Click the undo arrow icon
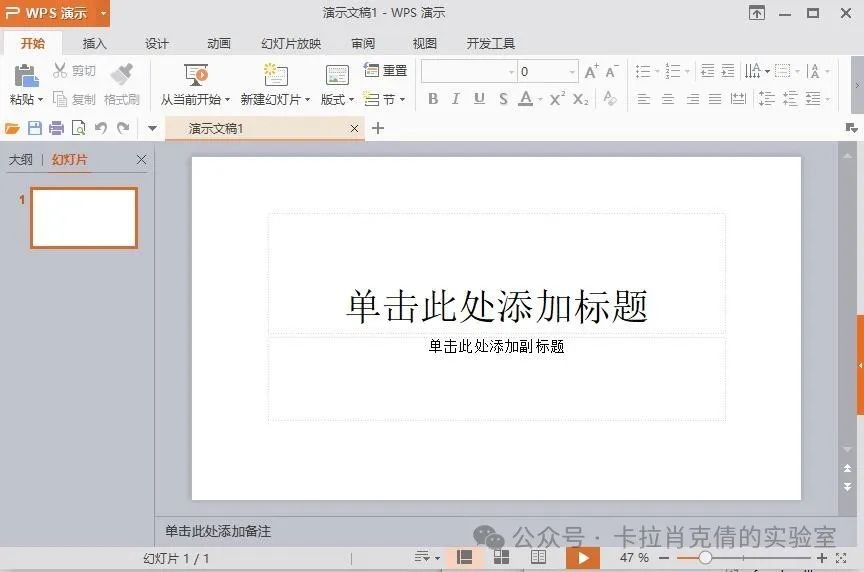This screenshot has width=864, height=572. tap(100, 128)
